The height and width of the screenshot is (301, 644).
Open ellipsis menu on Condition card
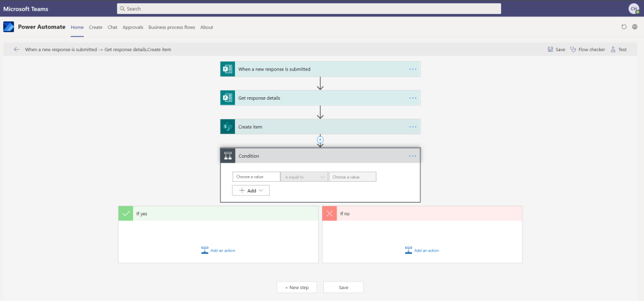click(x=413, y=156)
